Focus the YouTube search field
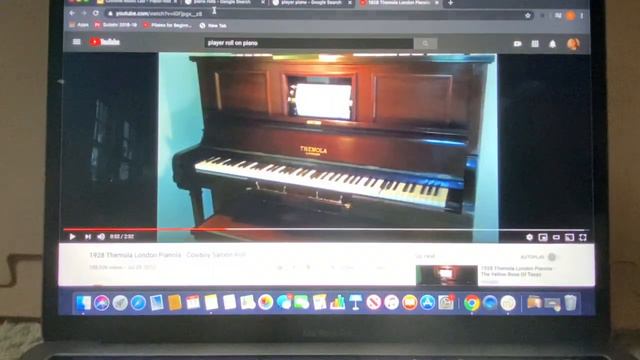Viewport: 640px width, 360px height. [309, 43]
